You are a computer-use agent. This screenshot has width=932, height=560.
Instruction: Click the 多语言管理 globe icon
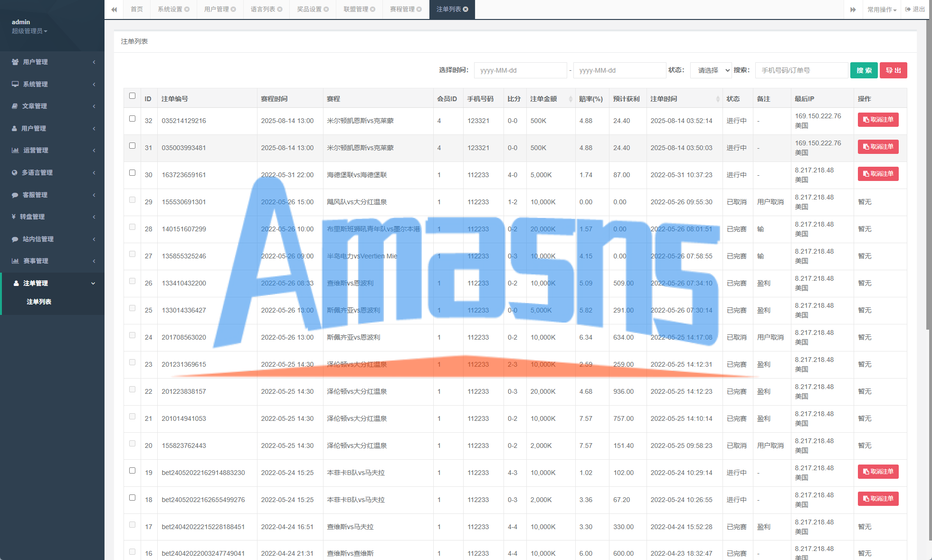click(15, 172)
